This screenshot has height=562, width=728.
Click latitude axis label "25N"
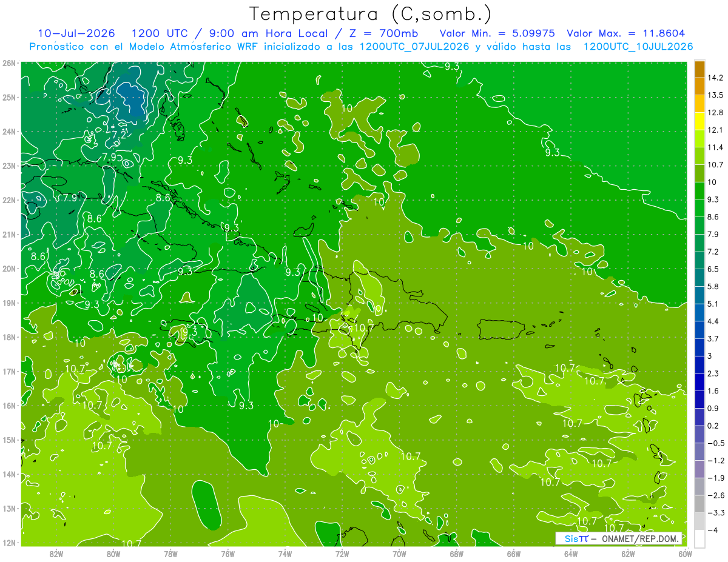pos(9,97)
